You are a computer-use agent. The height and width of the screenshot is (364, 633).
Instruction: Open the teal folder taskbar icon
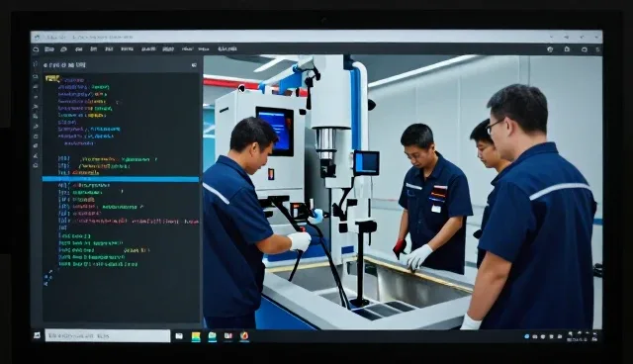tap(212, 336)
